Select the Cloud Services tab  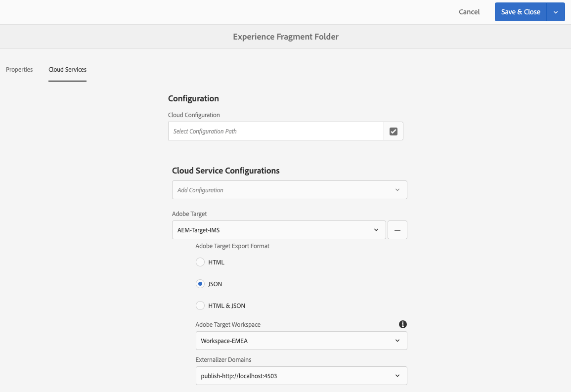coord(67,70)
